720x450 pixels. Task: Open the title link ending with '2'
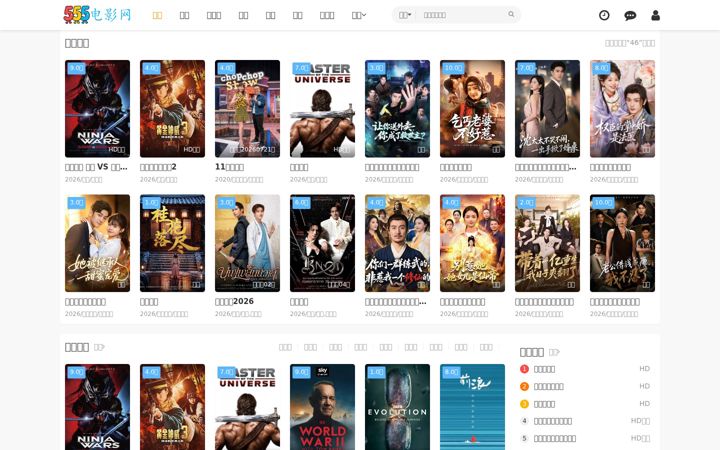pyautogui.click(x=158, y=167)
